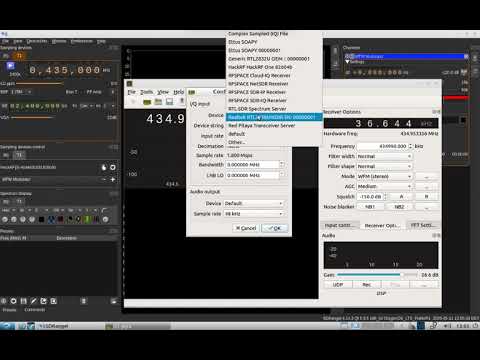Delete preset using trash icon
Screen dimensions: 480x360
point(84,301)
